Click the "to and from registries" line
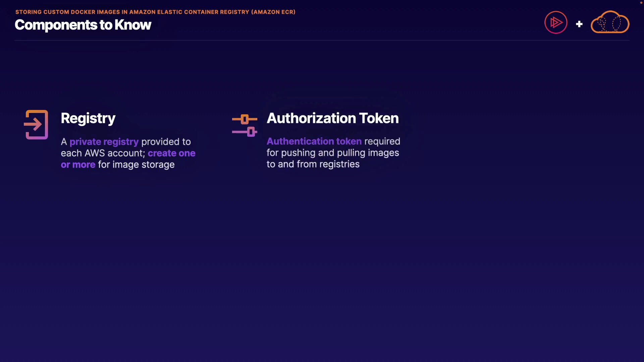 (x=313, y=164)
